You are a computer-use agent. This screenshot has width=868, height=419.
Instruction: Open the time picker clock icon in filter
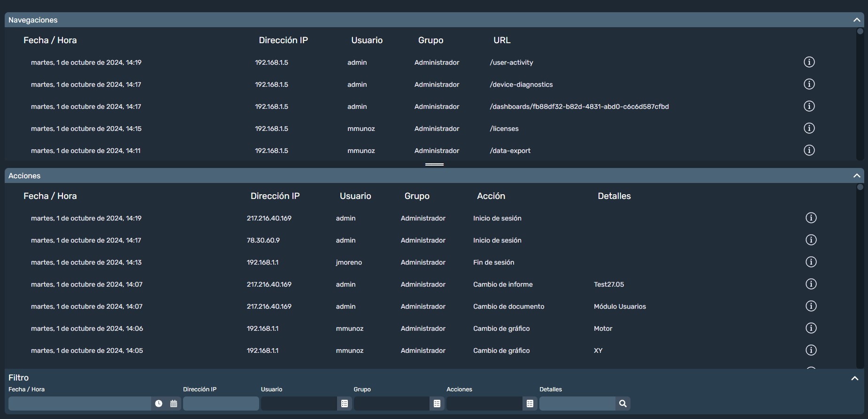click(x=159, y=404)
